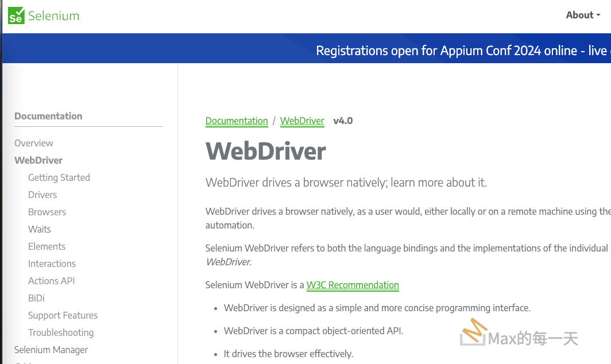Open the Elements section

pos(47,246)
